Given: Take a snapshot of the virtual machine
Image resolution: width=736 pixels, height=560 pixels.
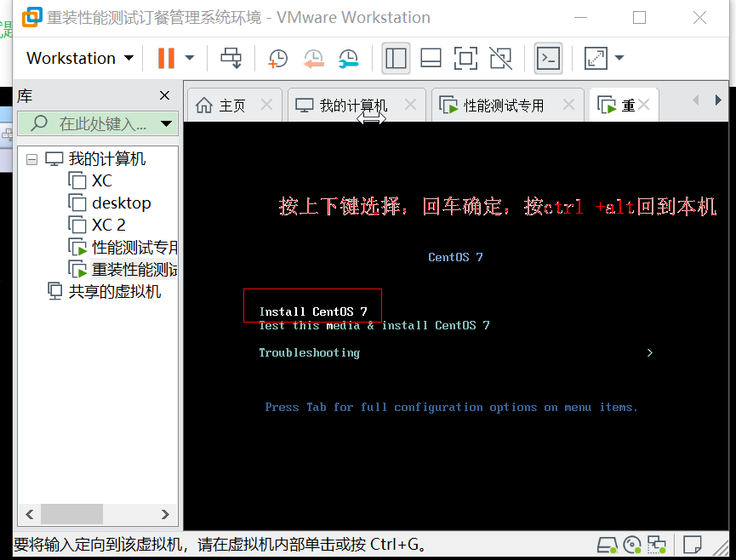Looking at the screenshot, I should click(278, 58).
